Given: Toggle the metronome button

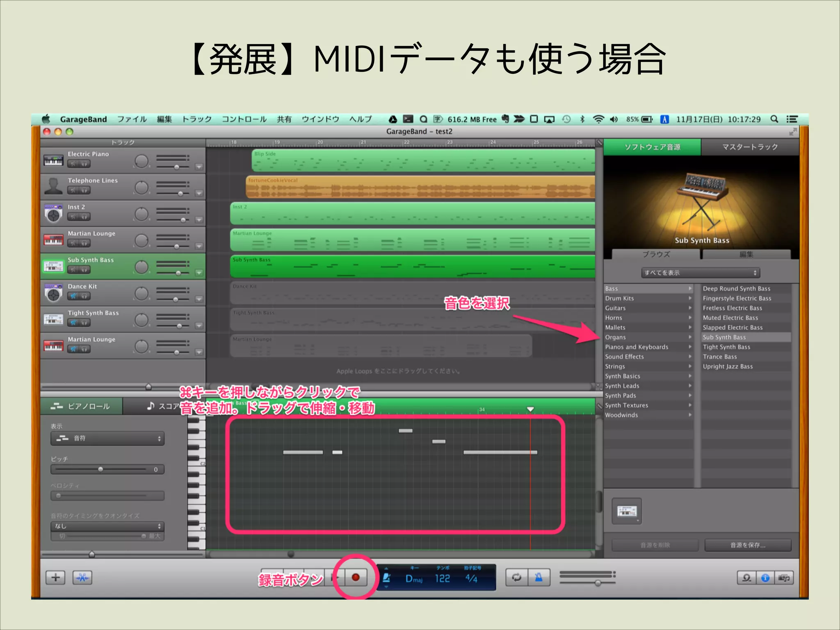Looking at the screenshot, I should click(539, 577).
